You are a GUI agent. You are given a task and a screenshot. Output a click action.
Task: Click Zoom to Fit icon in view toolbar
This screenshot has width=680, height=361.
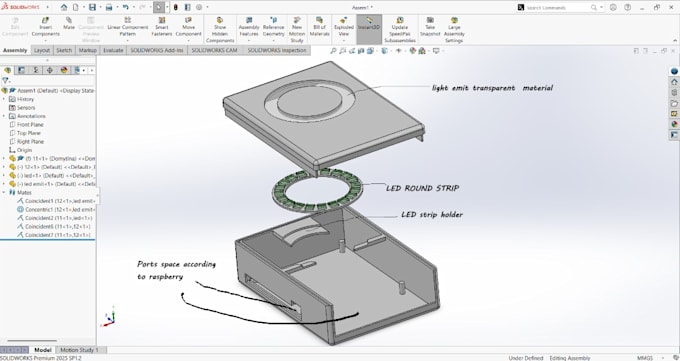pos(333,51)
